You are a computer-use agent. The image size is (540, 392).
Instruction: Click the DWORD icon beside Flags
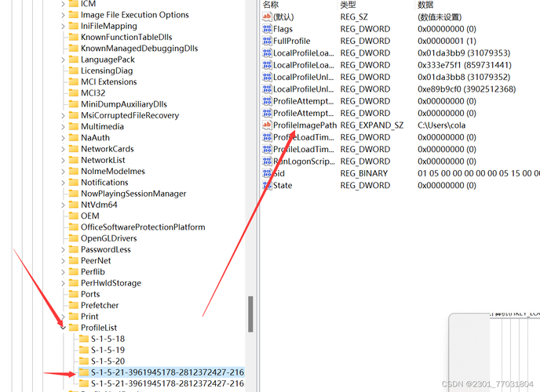[267, 29]
